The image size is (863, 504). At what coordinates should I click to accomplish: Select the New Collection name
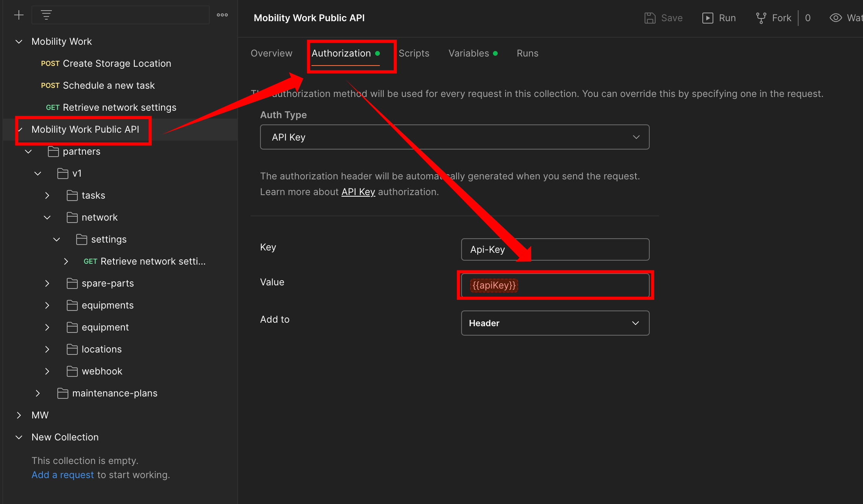(x=65, y=437)
